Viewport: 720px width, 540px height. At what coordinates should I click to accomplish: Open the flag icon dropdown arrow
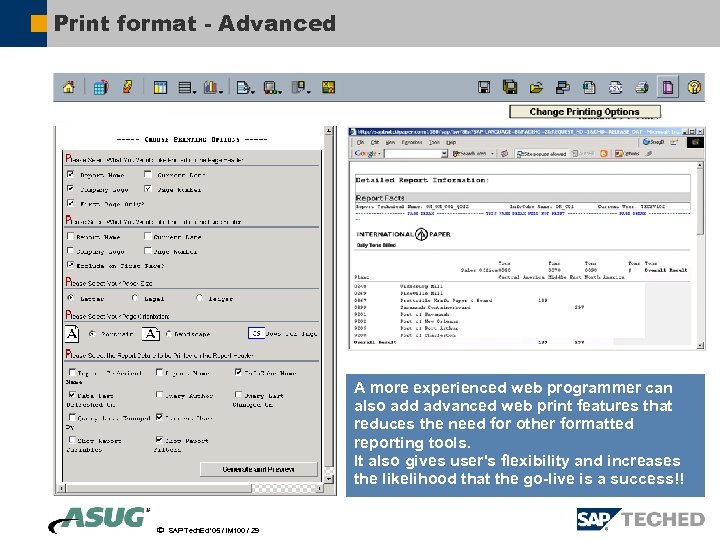click(x=309, y=92)
